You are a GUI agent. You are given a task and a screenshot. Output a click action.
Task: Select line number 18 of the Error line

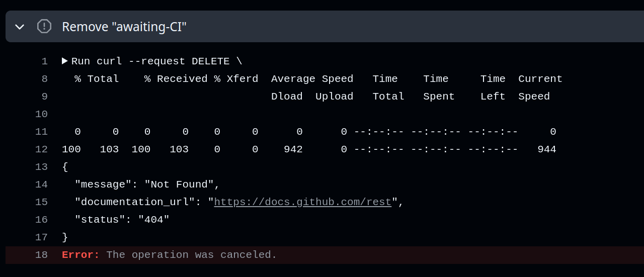tap(41, 255)
